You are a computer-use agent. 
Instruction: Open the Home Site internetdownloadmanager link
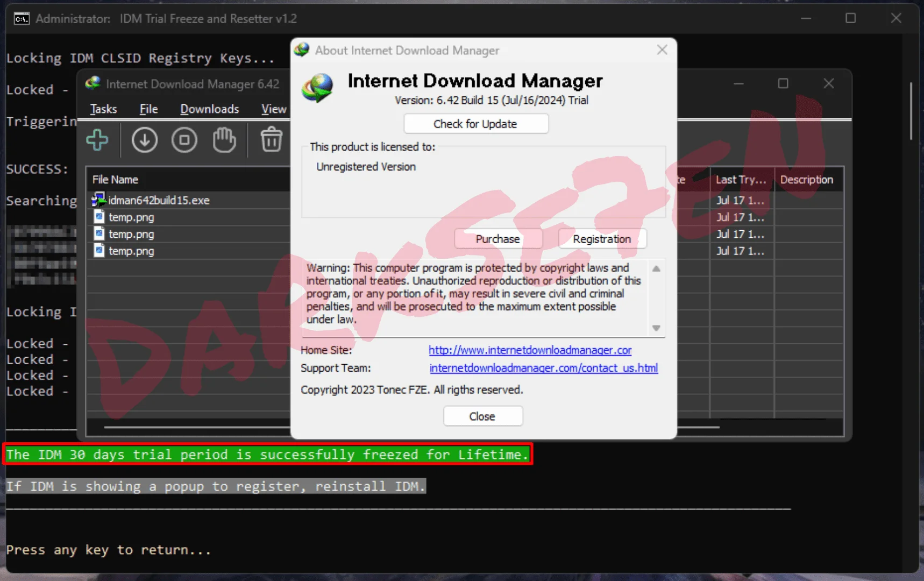click(530, 350)
